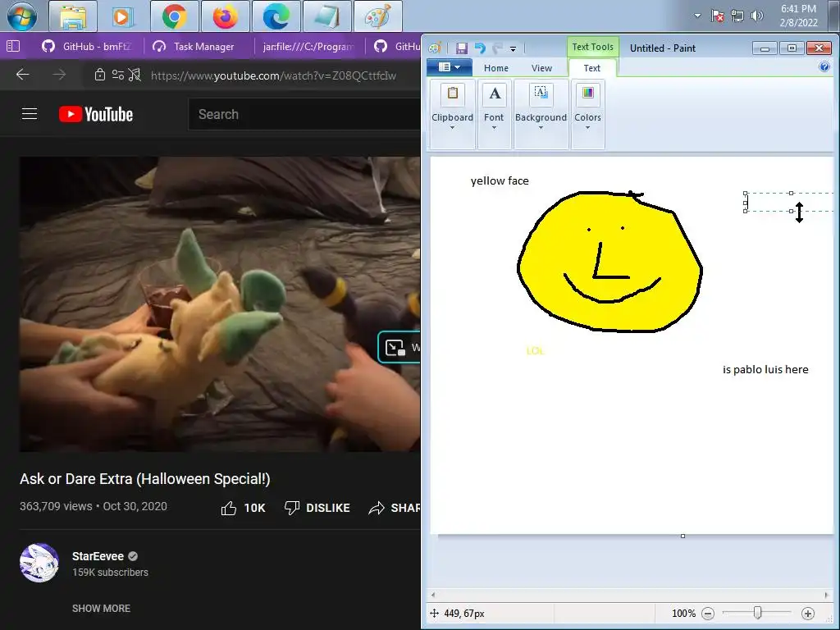Switch to the View ribbon tab
The image size is (840, 630).
[541, 68]
